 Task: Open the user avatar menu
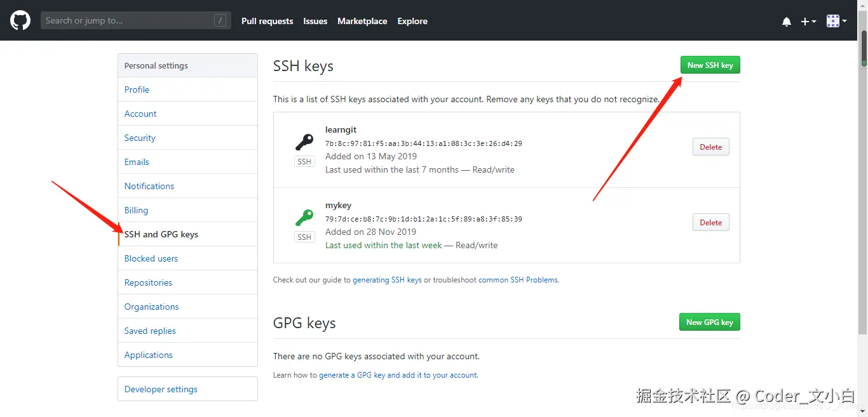pyautogui.click(x=836, y=21)
